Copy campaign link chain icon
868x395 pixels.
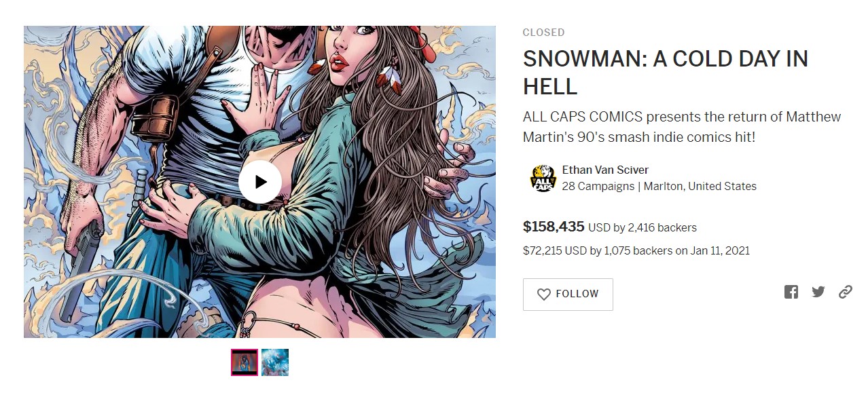click(x=846, y=292)
